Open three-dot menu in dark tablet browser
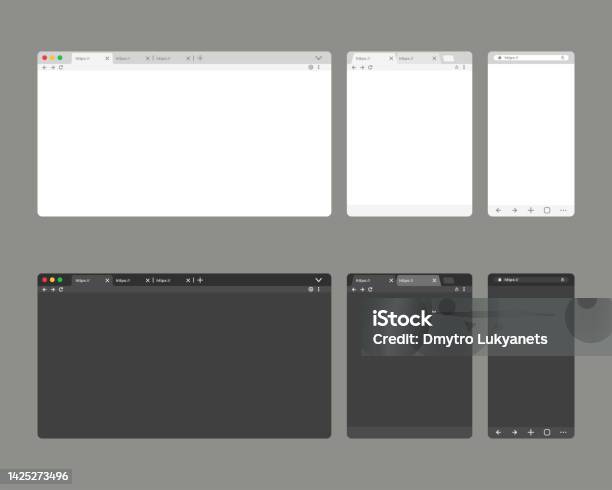Screen dimensions: 612x490 coord(464,289)
